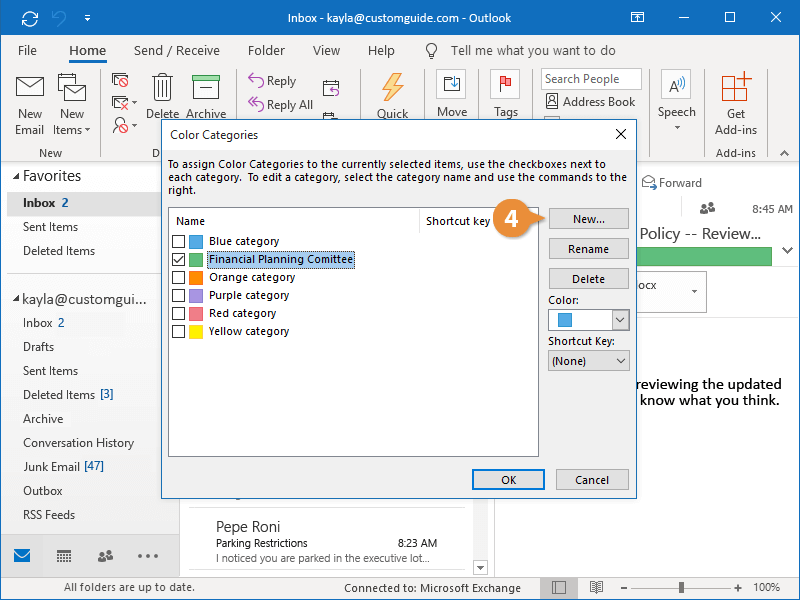
Task: Click Reply All in the ribbon
Action: 280,105
